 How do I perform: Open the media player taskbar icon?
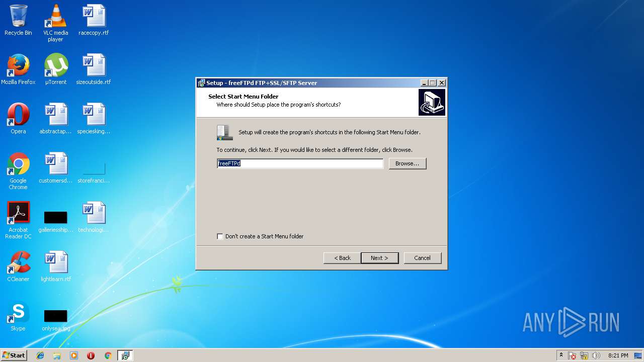tap(74, 355)
